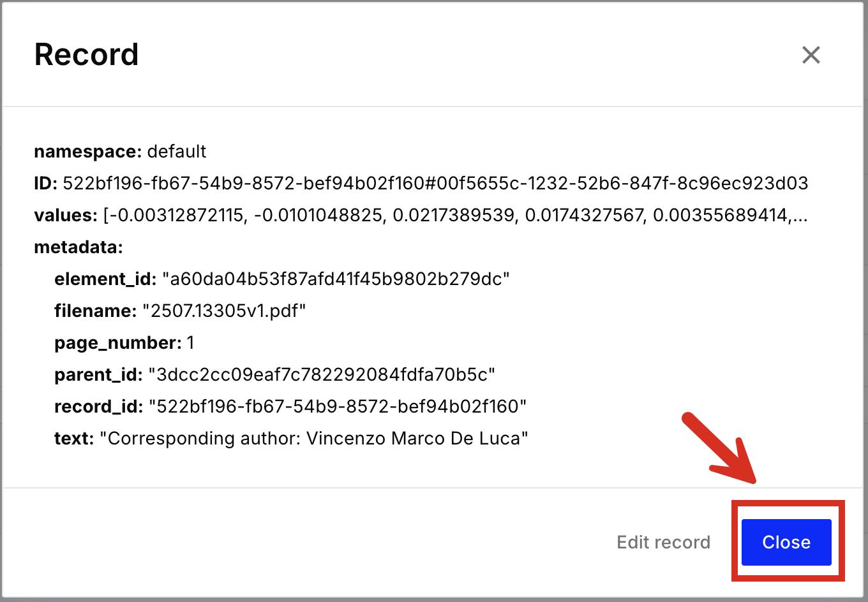868x602 pixels.
Task: Click the bold ID label
Action: [x=43, y=183]
